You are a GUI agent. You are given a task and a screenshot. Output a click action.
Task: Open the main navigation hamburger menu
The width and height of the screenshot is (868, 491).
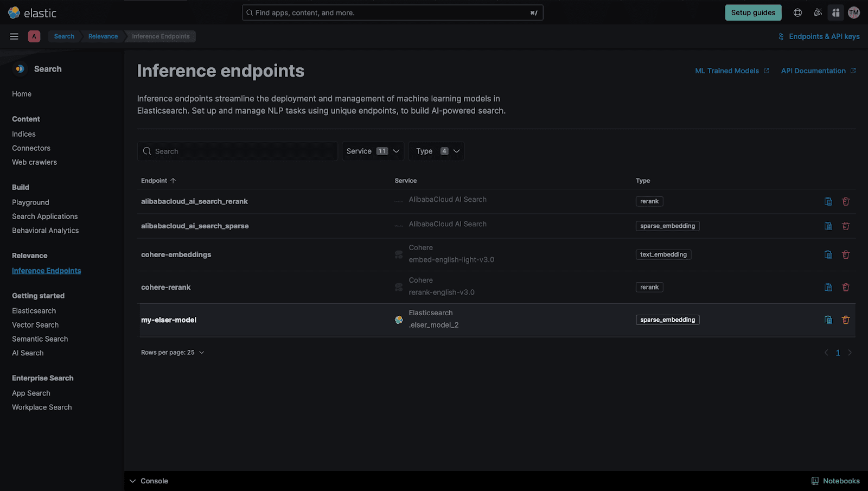[x=14, y=36]
